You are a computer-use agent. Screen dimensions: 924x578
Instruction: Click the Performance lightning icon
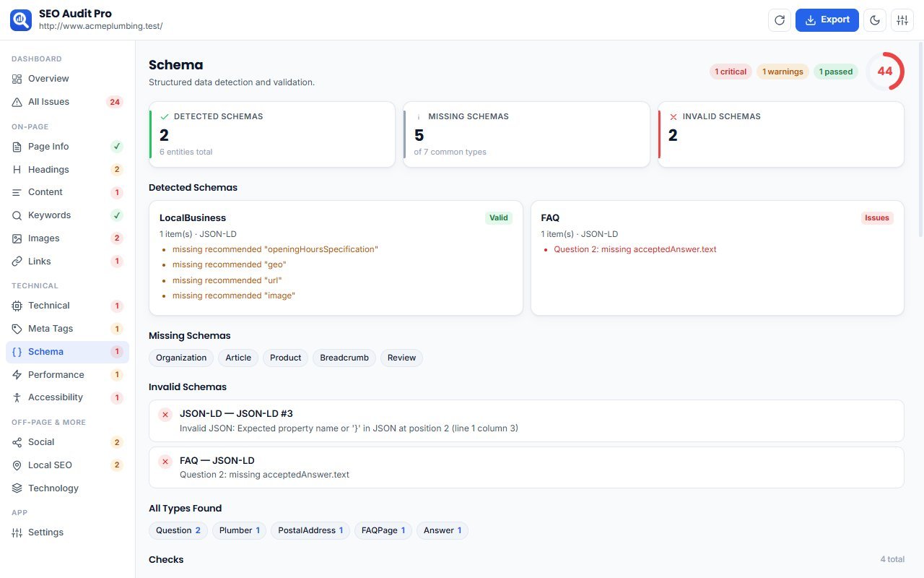17,375
